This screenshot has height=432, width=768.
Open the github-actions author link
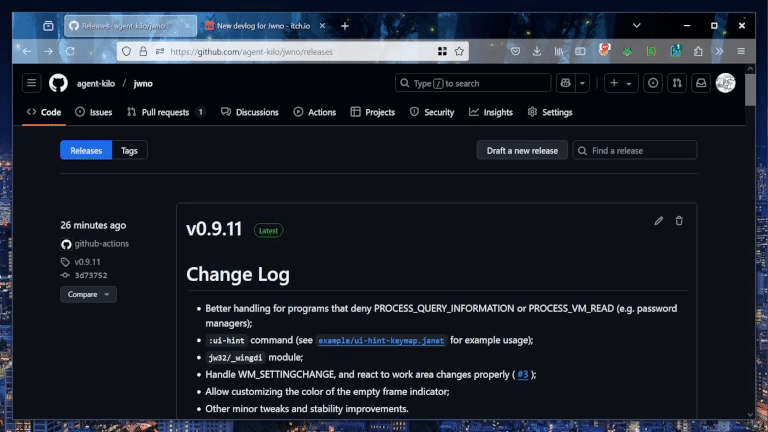pos(101,243)
